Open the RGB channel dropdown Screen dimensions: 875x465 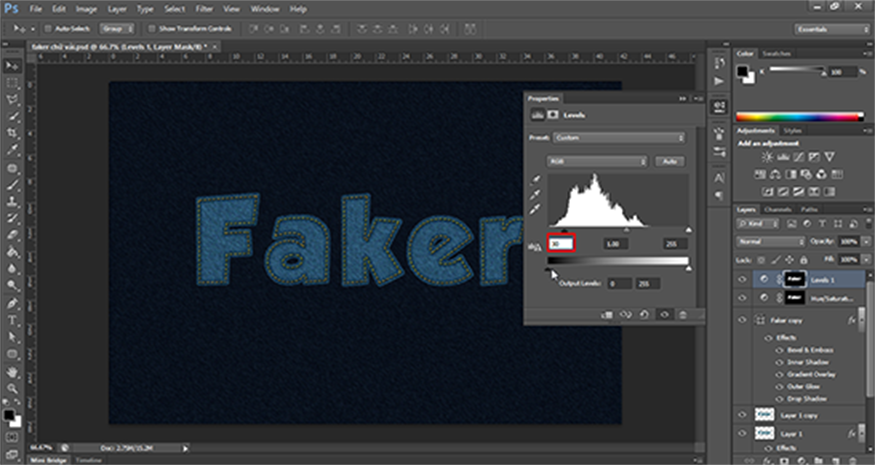[x=596, y=161]
